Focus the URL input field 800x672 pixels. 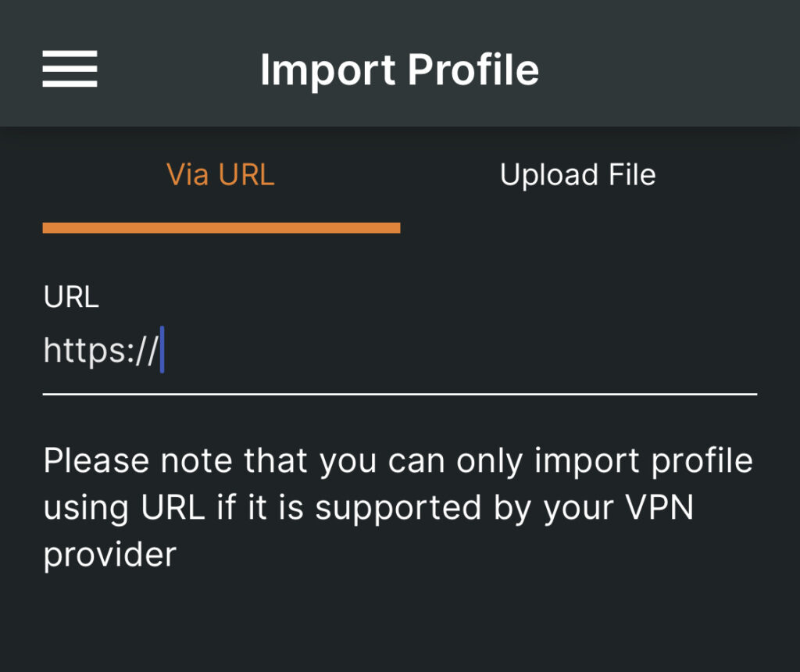tap(400, 351)
